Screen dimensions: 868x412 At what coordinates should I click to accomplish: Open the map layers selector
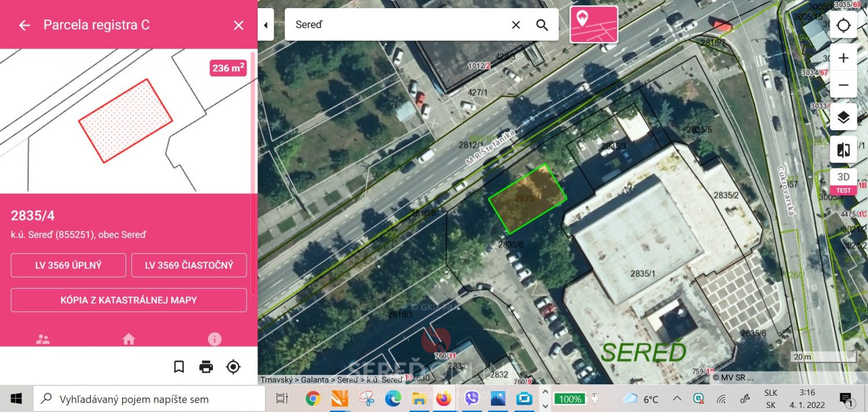[843, 117]
